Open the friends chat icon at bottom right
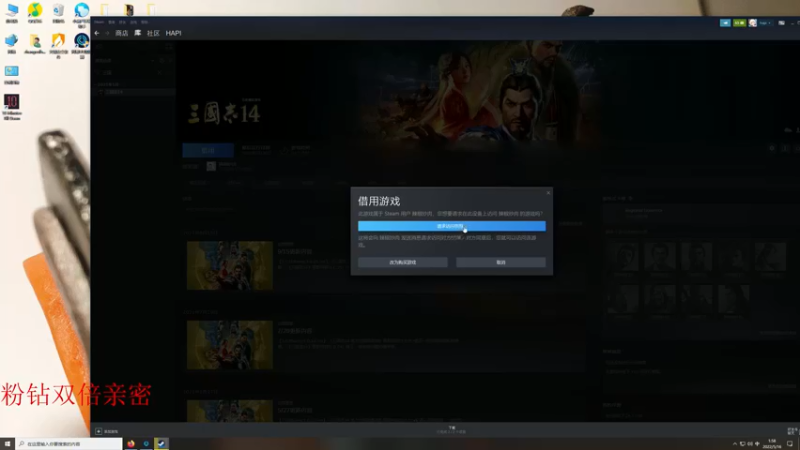The image size is (800, 450). click(793, 431)
